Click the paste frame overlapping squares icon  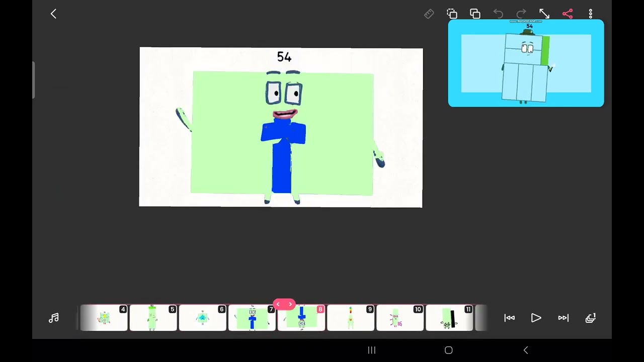tap(475, 14)
